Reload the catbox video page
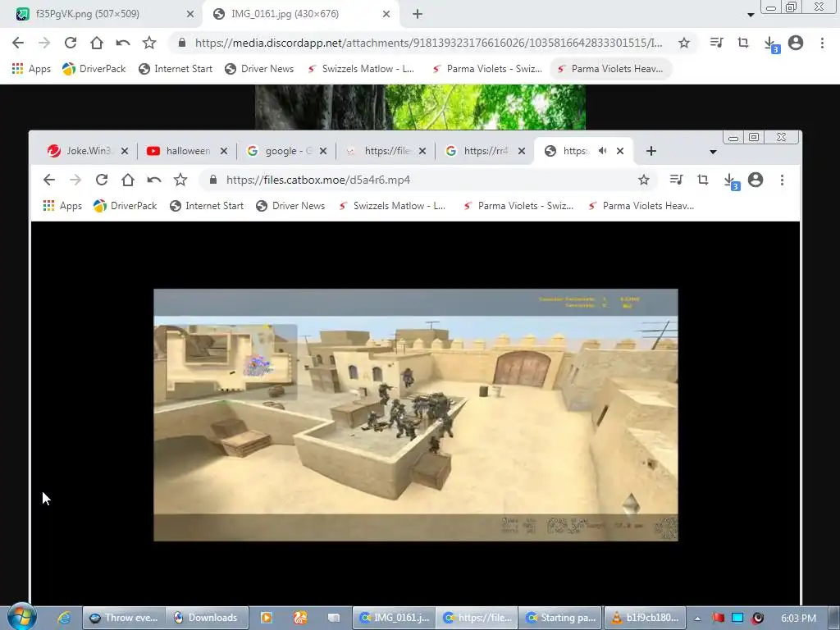Viewport: 840px width, 630px height. [x=101, y=180]
